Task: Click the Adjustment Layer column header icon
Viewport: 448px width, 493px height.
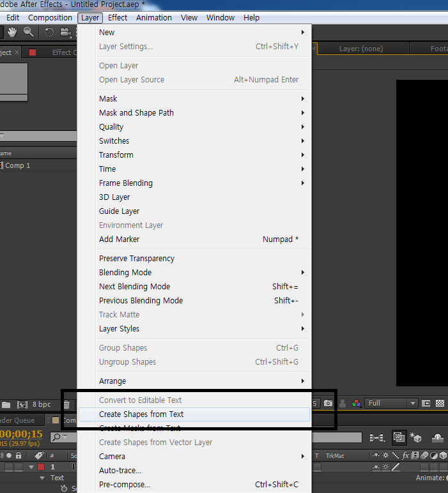Action: pyautogui.click(x=434, y=455)
